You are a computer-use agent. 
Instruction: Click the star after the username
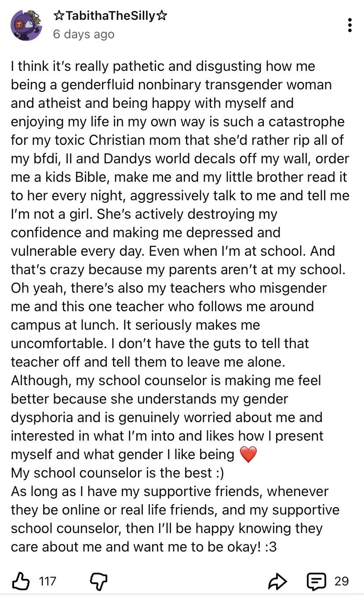[x=162, y=16]
